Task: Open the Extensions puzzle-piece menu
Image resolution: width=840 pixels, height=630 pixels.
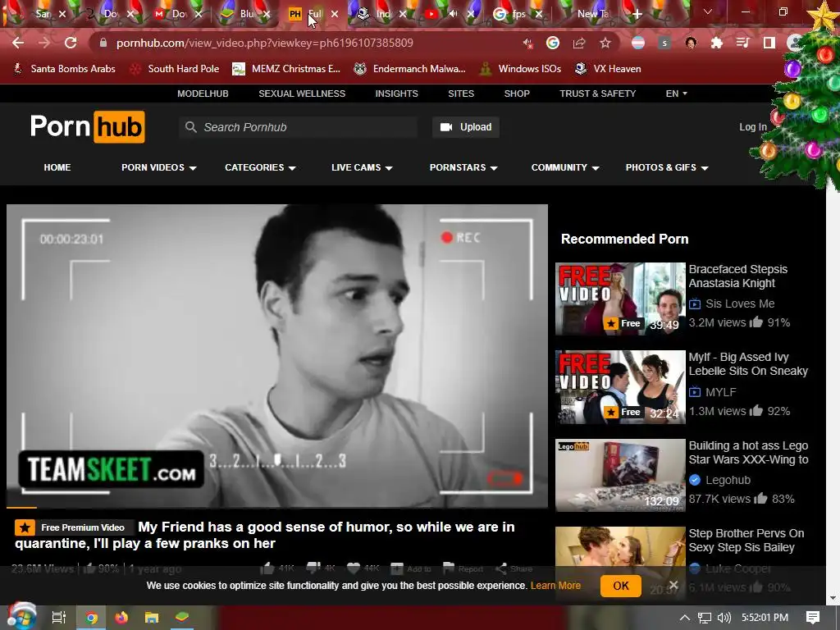Action: (717, 43)
